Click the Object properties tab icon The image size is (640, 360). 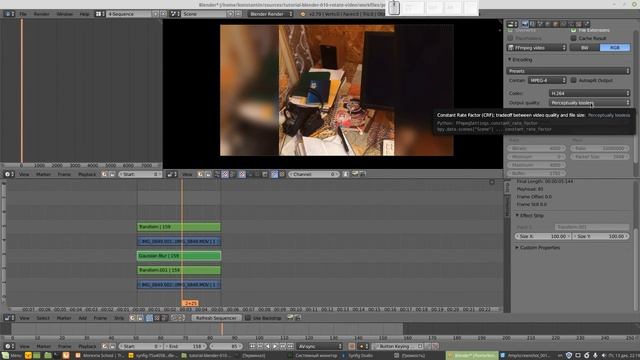pyautogui.click(x=556, y=24)
